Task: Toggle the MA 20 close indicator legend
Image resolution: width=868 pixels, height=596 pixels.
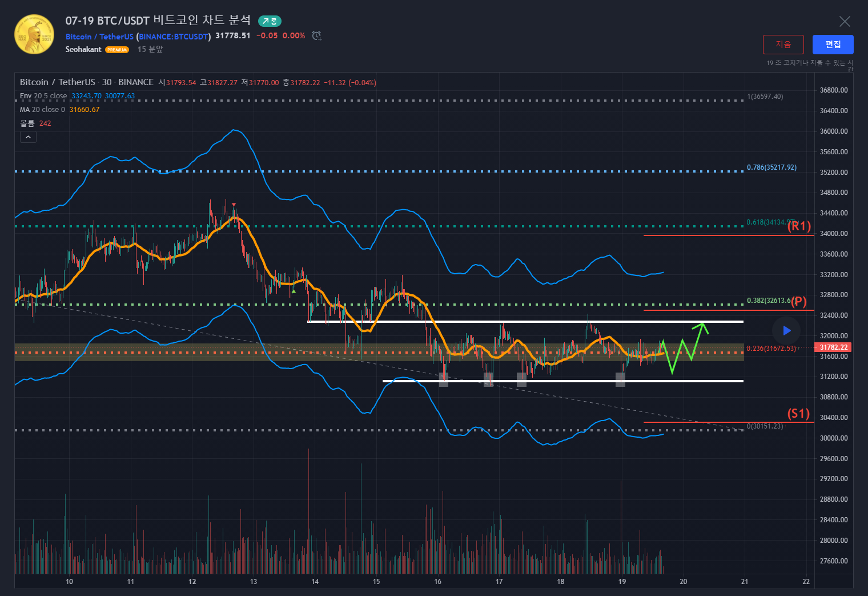Action: (x=42, y=110)
